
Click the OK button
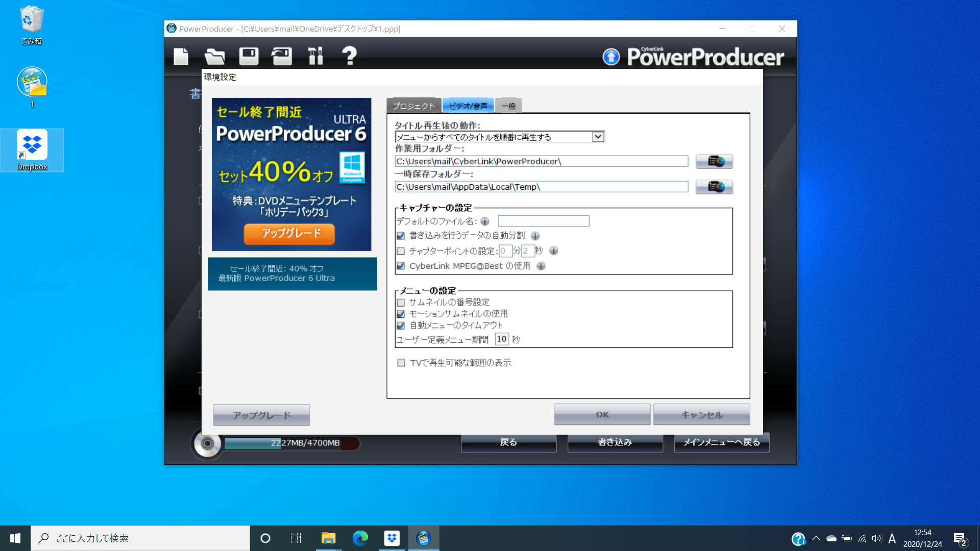click(x=602, y=415)
